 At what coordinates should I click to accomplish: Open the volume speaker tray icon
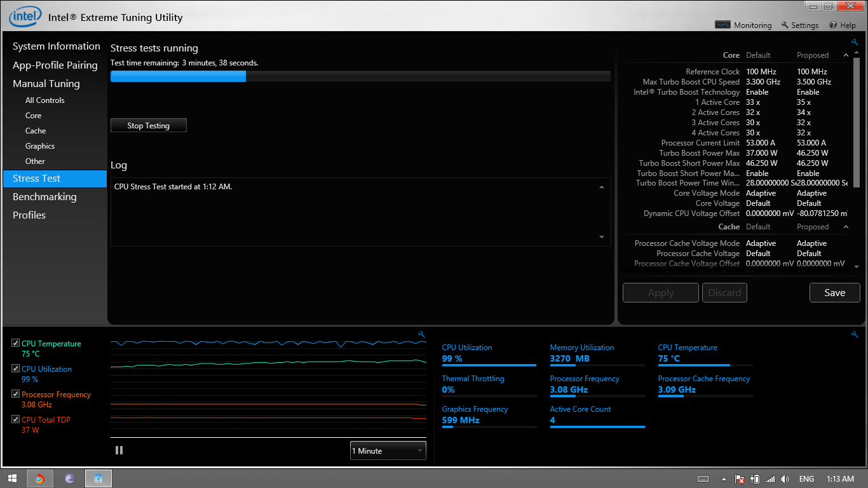(x=785, y=478)
